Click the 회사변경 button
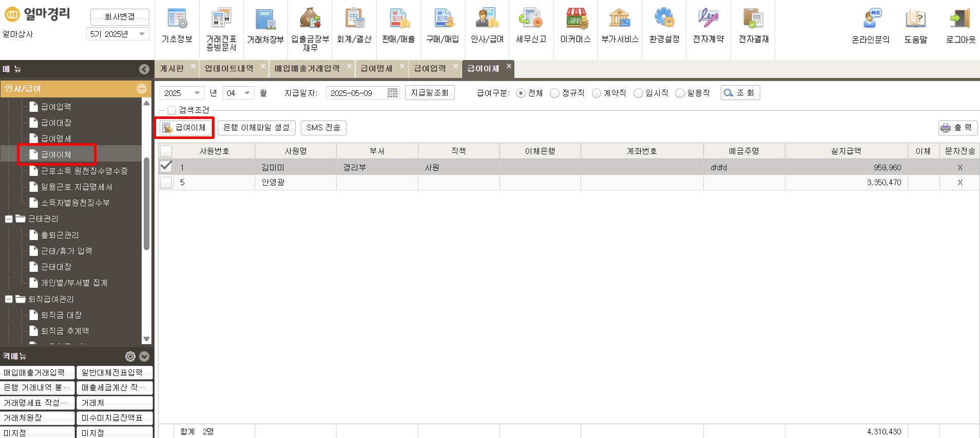 click(120, 17)
